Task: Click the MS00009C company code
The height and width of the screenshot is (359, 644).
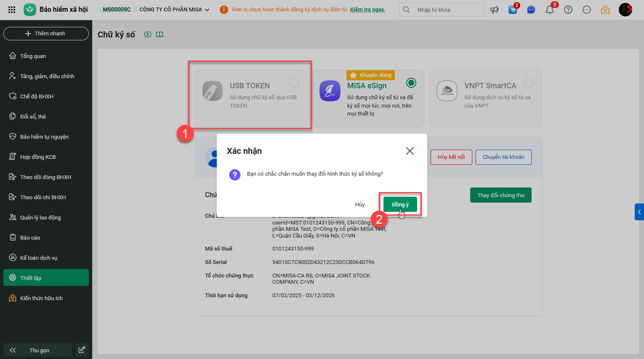Action: (117, 10)
